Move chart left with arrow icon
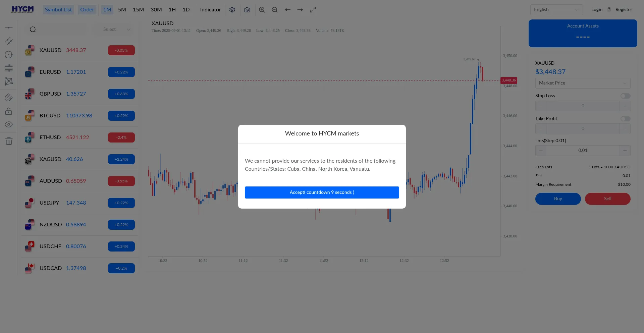The image size is (644, 333). (x=287, y=10)
